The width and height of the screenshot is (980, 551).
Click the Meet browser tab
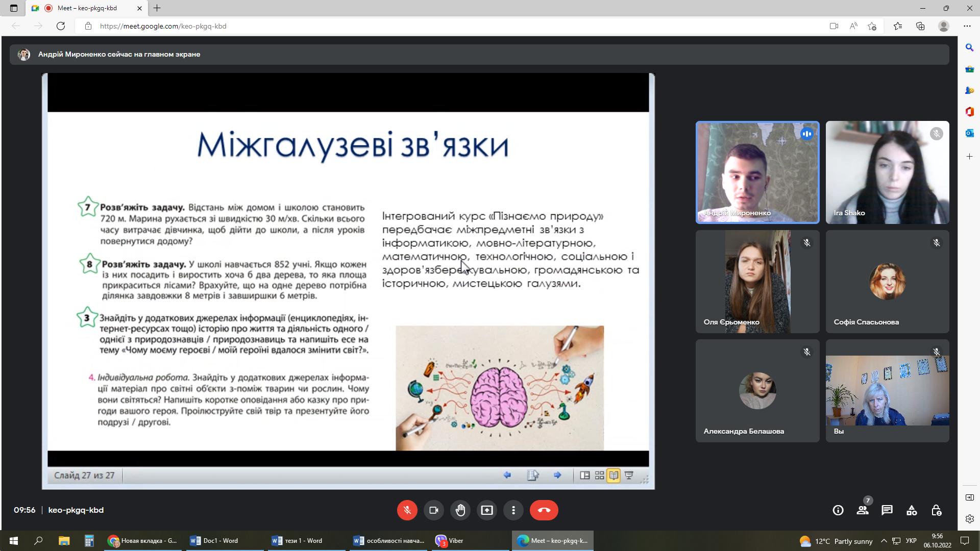(87, 8)
